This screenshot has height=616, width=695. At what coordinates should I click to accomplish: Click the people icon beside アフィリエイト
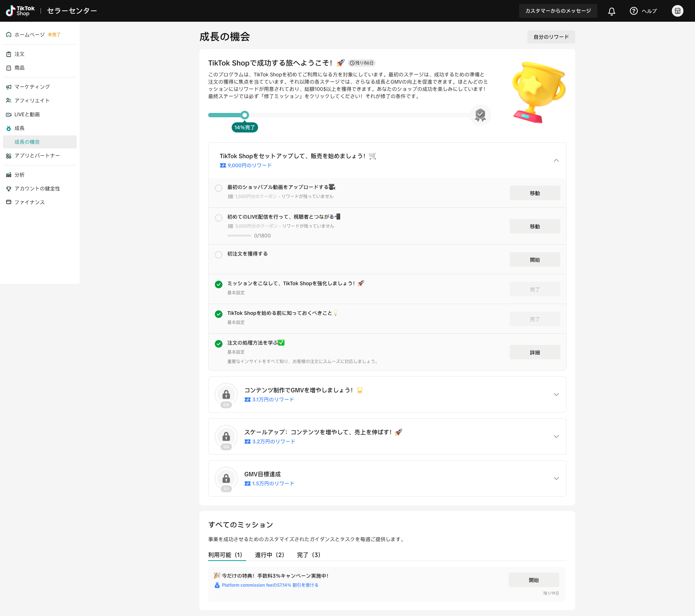pos(9,101)
